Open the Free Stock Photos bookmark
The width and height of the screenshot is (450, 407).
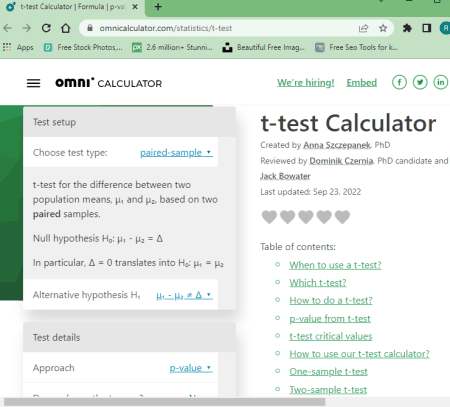(x=83, y=47)
